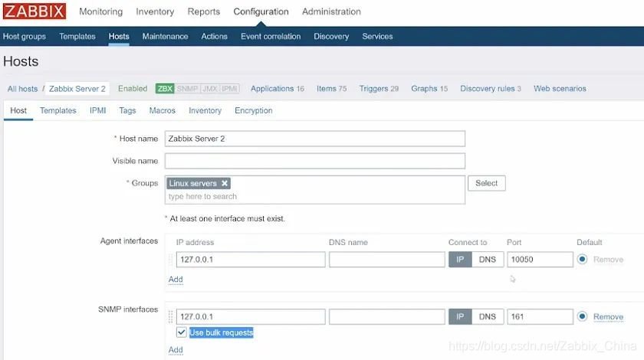
Task: Go to Services submenu item
Action: coord(377,36)
